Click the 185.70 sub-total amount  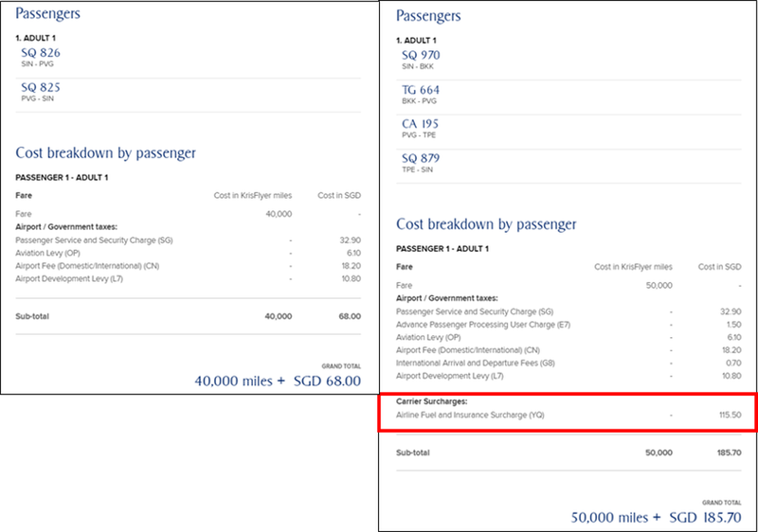pyautogui.click(x=729, y=452)
